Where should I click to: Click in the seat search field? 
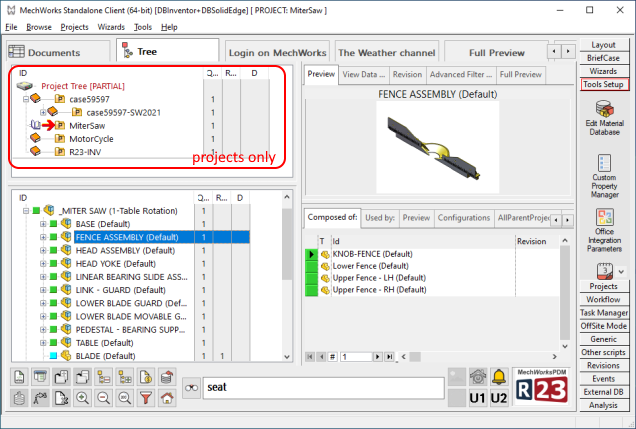tap(324, 388)
